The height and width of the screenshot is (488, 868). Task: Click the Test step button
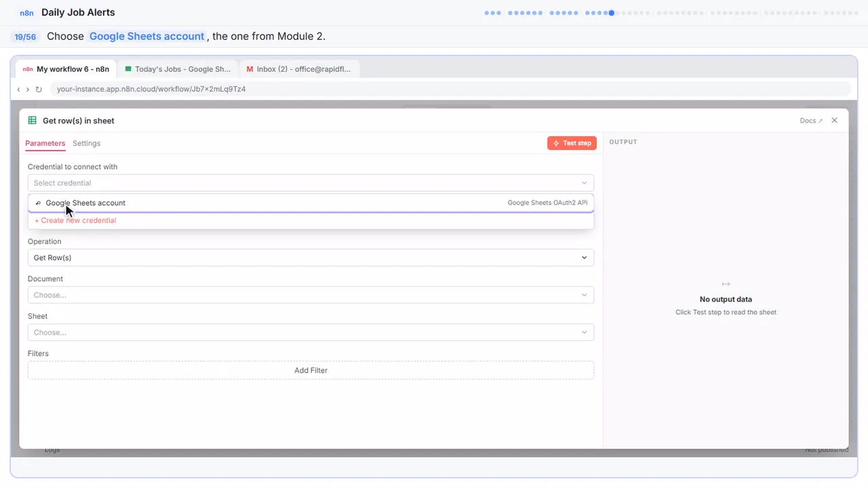(572, 143)
